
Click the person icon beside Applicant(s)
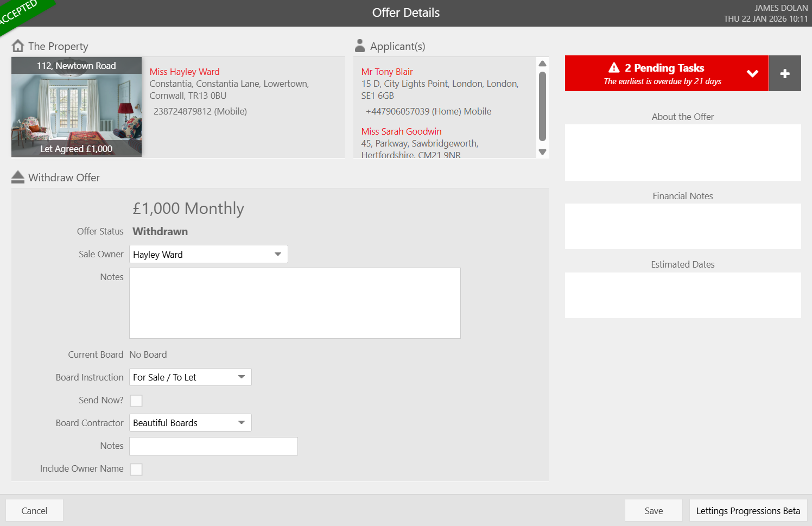click(x=359, y=46)
